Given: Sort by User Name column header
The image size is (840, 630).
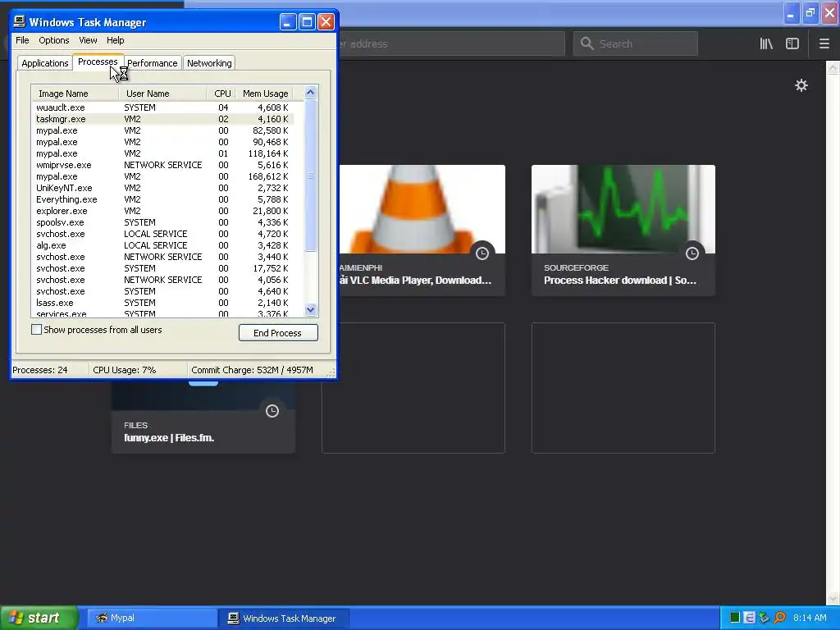Looking at the screenshot, I should [163, 94].
